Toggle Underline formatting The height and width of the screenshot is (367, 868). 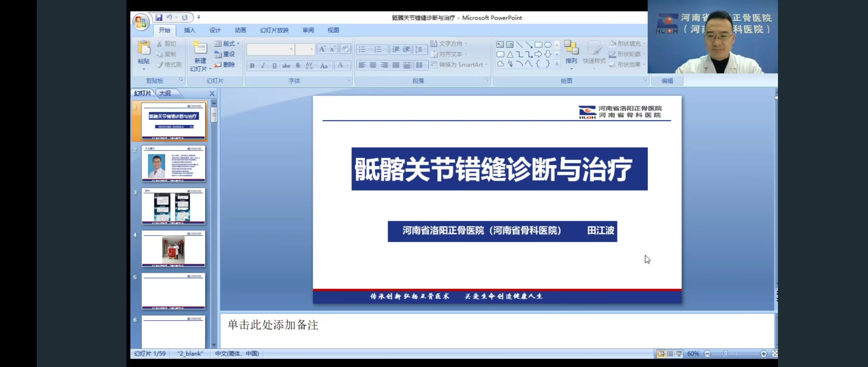pyautogui.click(x=274, y=66)
